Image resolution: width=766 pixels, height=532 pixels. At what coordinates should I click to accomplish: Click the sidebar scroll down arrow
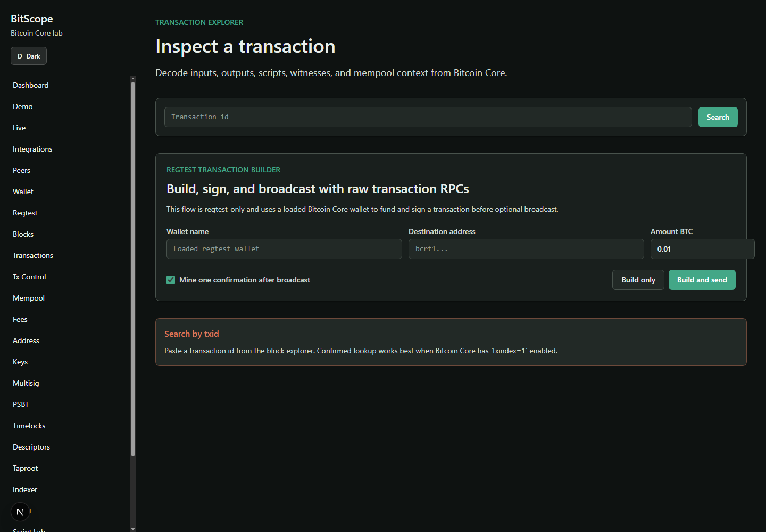133,529
